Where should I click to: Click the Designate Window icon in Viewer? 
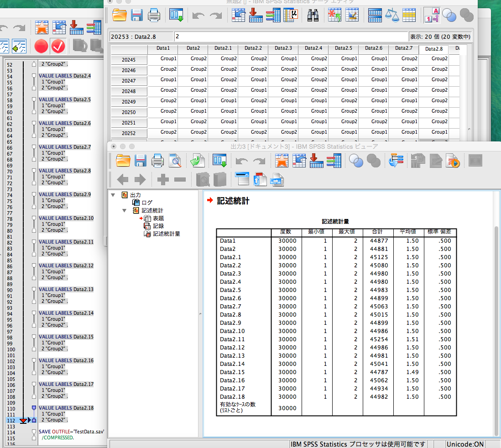(x=475, y=161)
